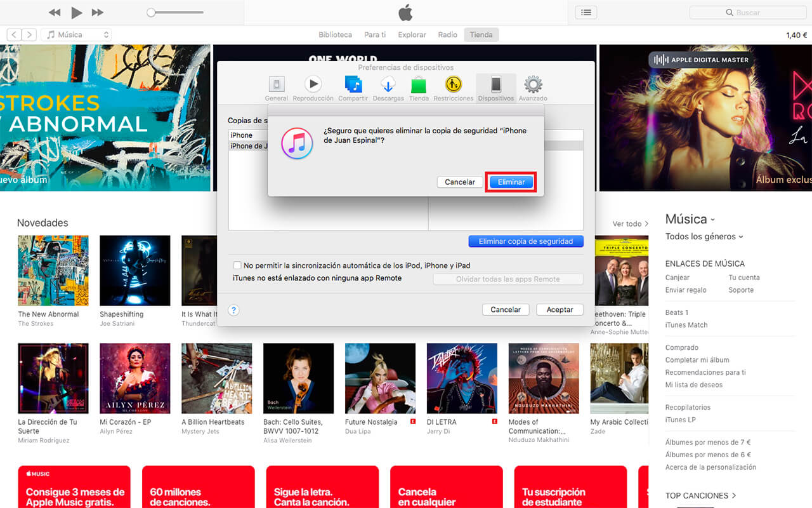The width and height of the screenshot is (812, 508).
Task: Go forward with the right arrow button
Action: (x=29, y=35)
